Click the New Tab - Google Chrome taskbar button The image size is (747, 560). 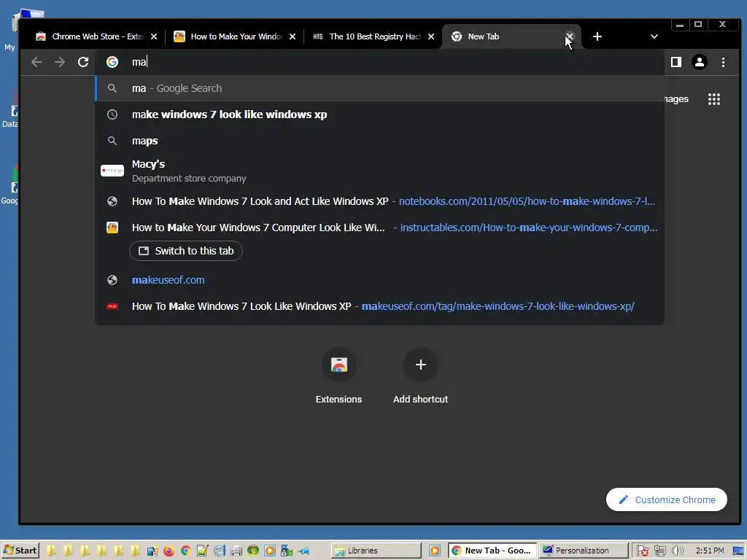[x=492, y=551]
